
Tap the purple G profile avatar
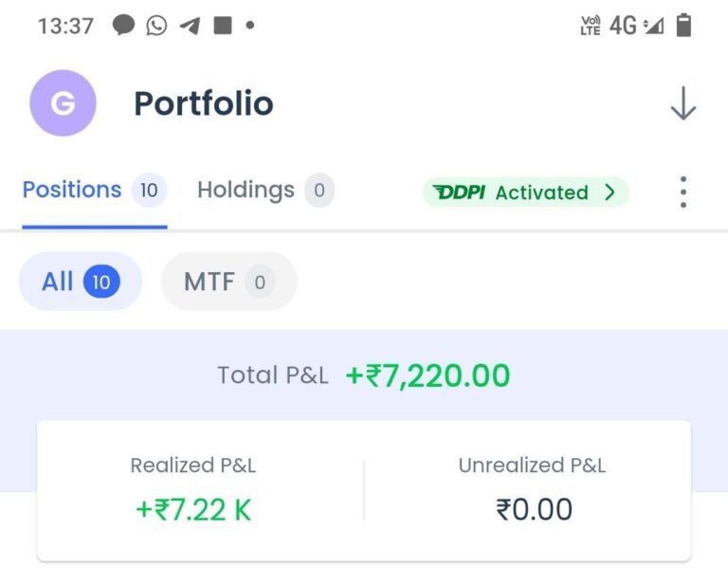(x=63, y=103)
